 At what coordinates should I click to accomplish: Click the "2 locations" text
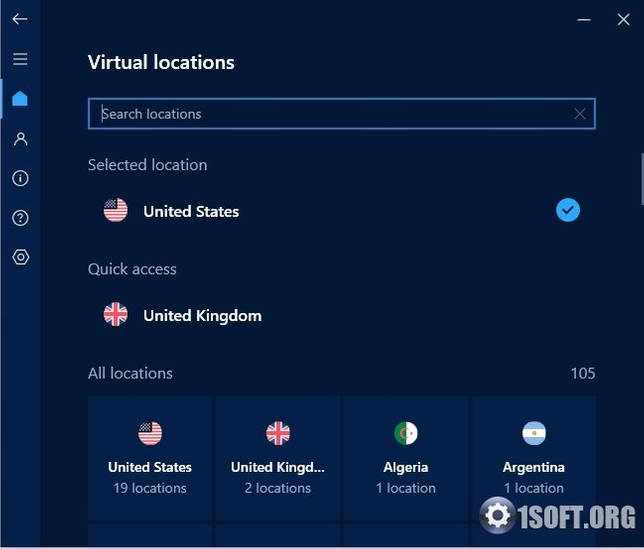[278, 488]
